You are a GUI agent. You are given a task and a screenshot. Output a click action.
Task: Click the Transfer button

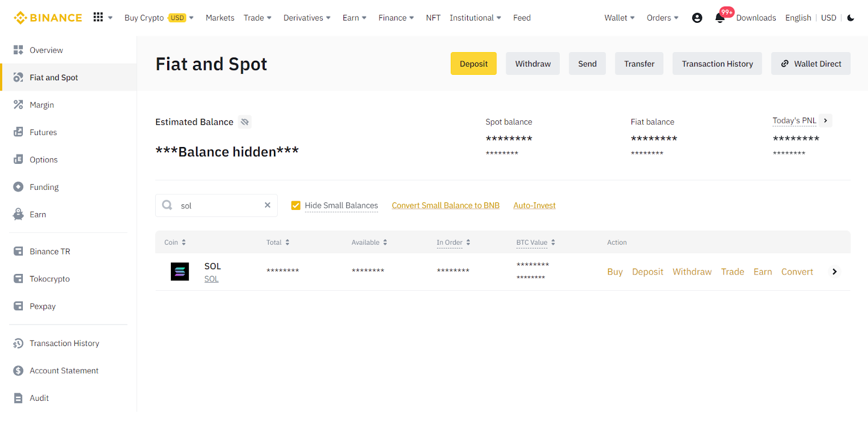639,63
